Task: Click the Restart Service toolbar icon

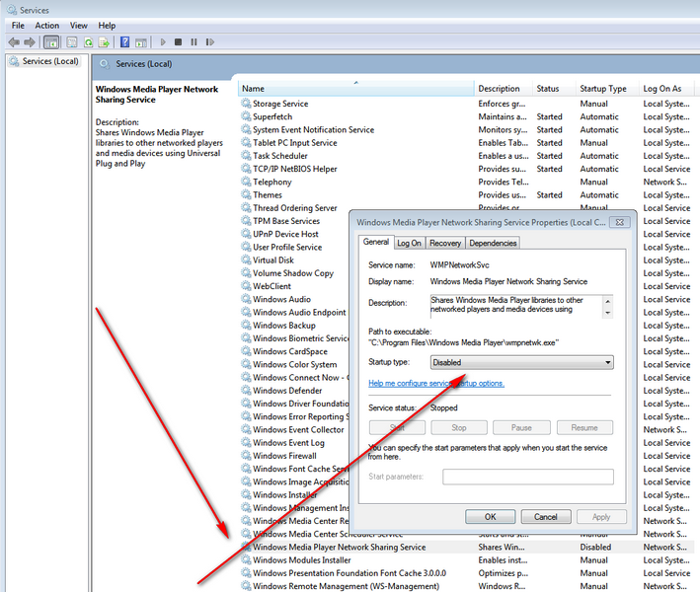Action: pos(210,42)
